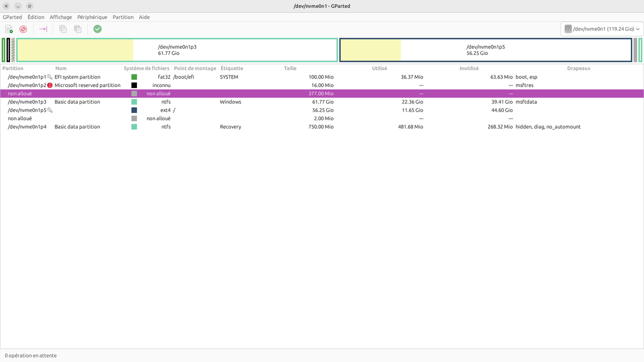Select the grey unallocated block in disk map
Image resolution: width=644 pixels, height=362 pixels.
click(x=635, y=50)
